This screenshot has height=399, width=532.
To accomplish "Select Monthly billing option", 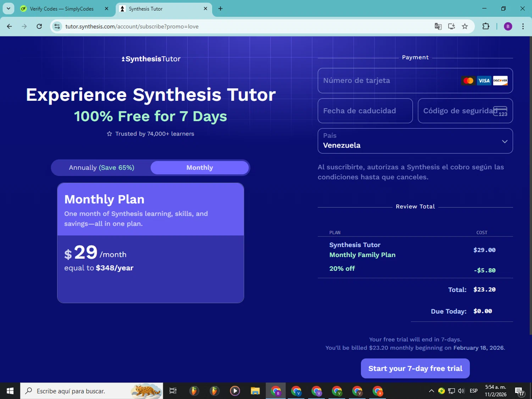I will click(200, 168).
